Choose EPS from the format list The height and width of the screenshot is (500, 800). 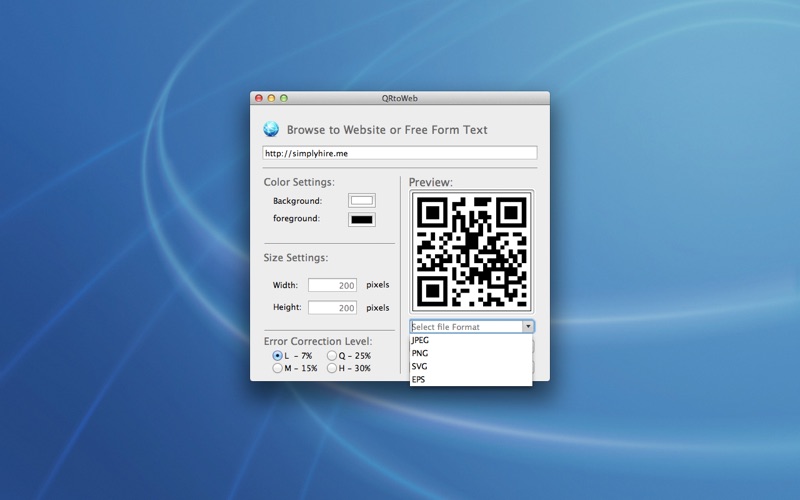(x=471, y=379)
